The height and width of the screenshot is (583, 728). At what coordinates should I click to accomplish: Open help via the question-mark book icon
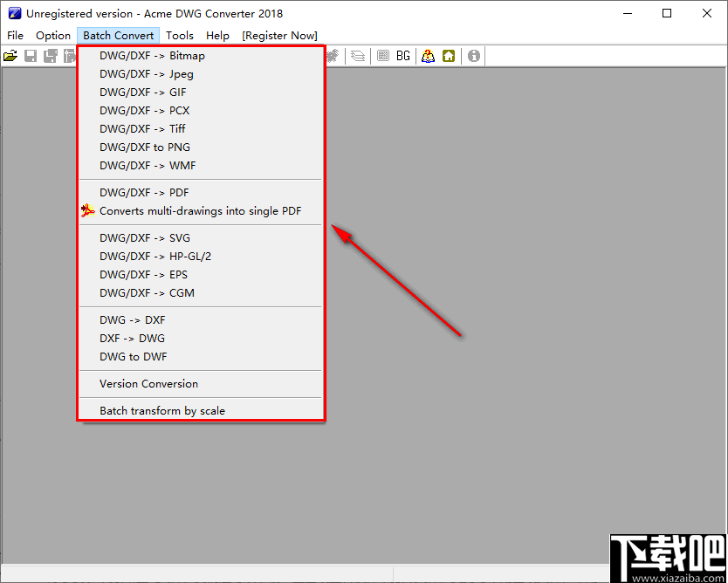point(427,55)
